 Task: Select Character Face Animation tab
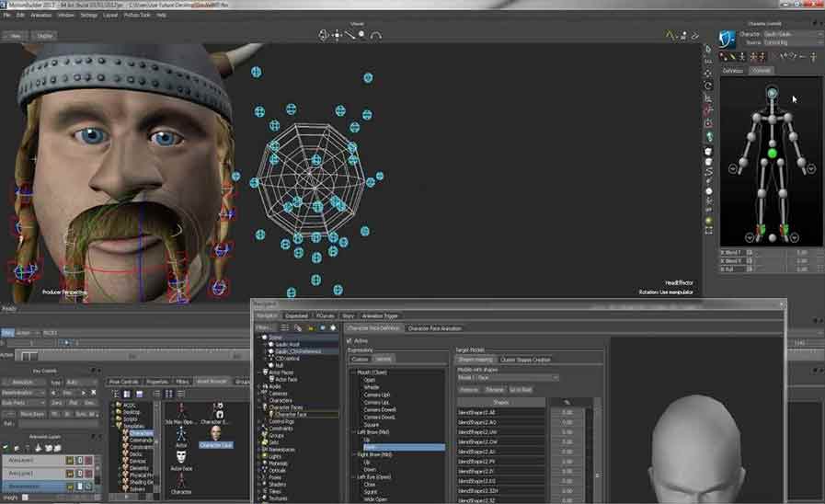435,328
